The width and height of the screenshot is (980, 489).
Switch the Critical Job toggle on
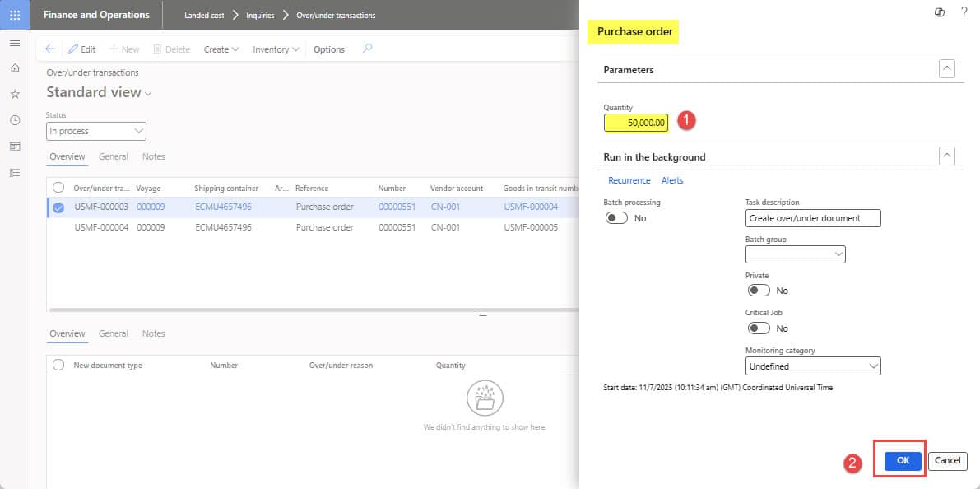(759, 328)
